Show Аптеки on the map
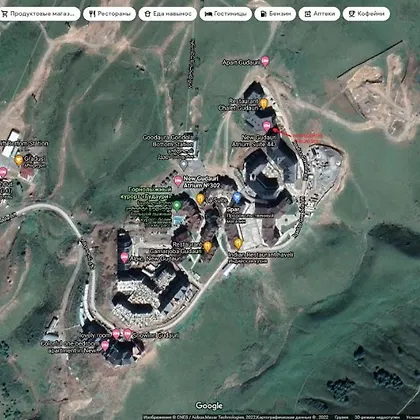Viewport: 420px width, 420px height. (319, 14)
